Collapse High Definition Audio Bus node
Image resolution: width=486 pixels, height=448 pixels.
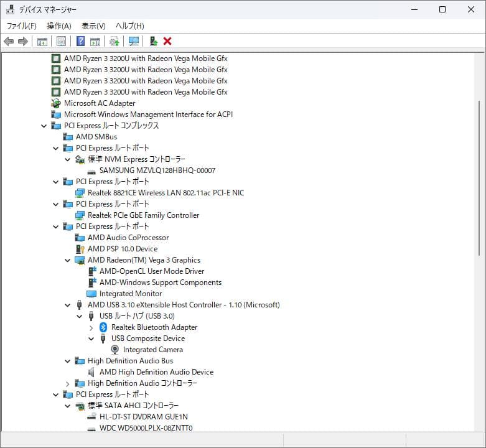(x=68, y=361)
